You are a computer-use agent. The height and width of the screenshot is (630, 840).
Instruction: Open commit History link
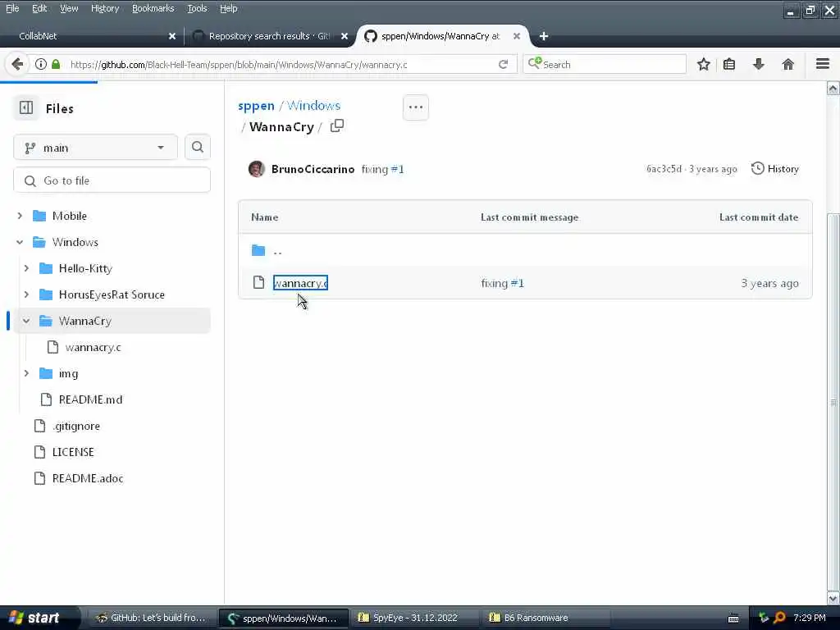coord(774,169)
